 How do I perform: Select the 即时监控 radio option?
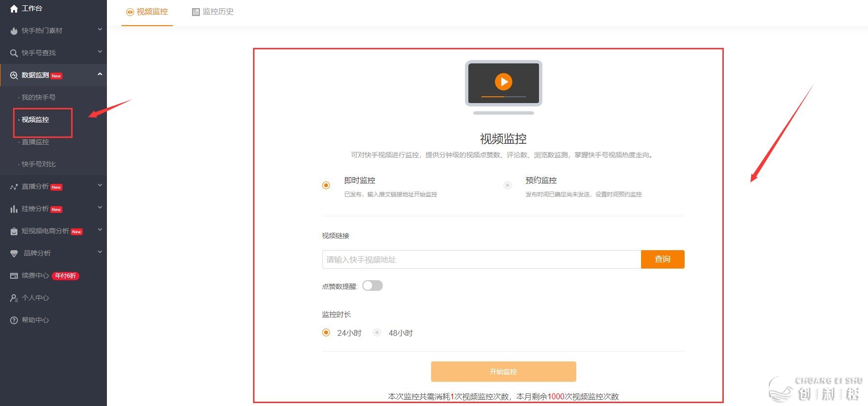pyautogui.click(x=326, y=185)
